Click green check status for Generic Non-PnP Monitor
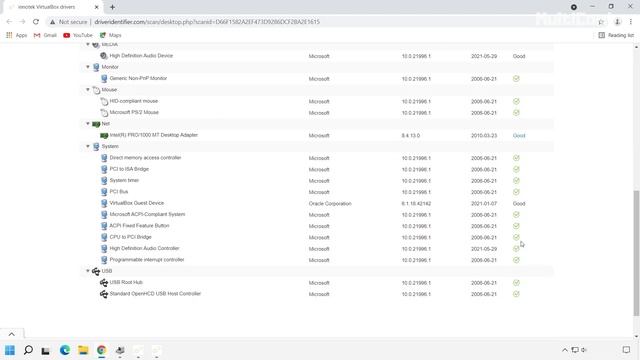 click(516, 78)
